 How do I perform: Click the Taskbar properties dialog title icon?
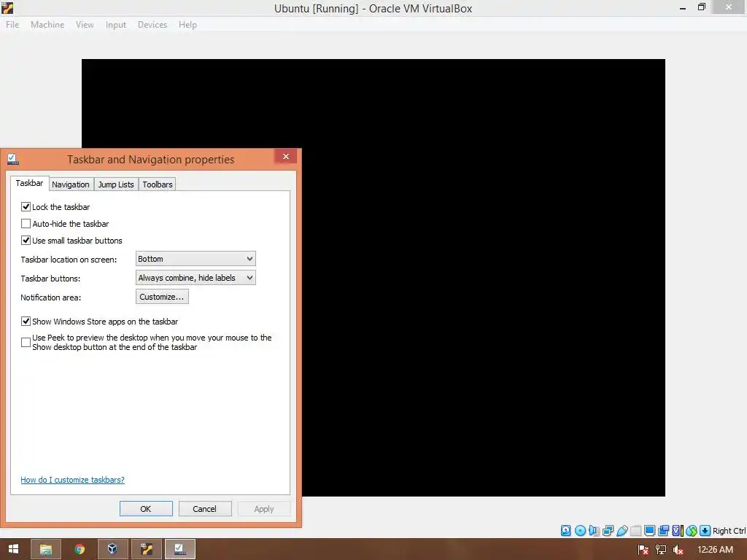click(13, 159)
